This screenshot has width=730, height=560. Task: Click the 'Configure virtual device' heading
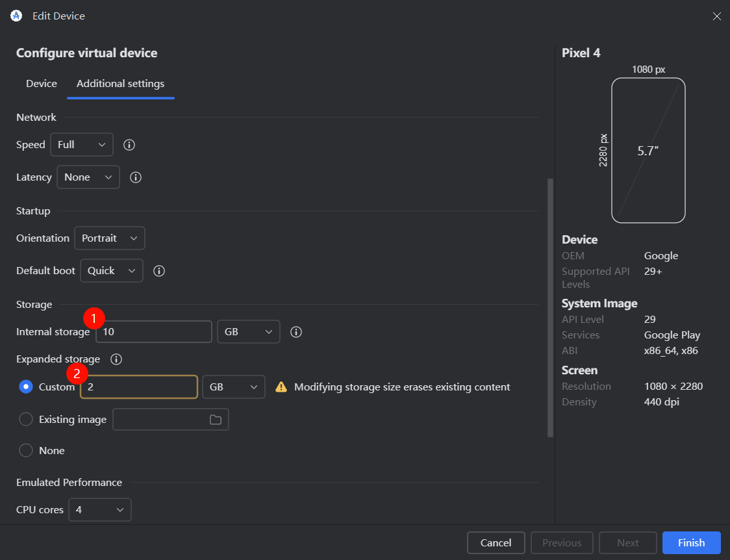[x=86, y=53]
